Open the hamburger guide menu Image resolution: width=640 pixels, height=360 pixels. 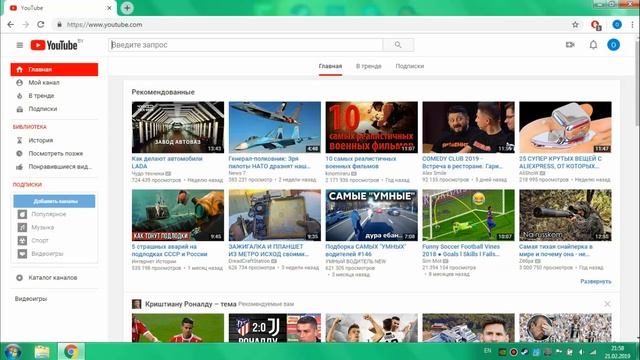20,45
